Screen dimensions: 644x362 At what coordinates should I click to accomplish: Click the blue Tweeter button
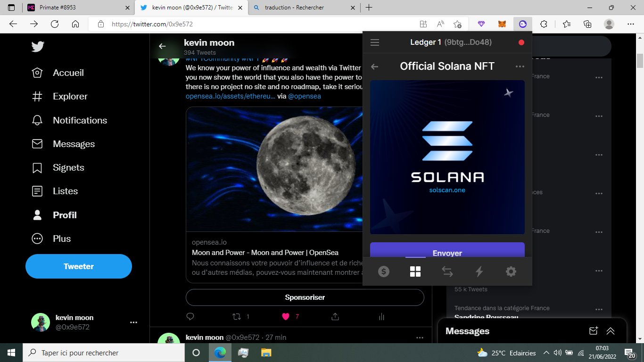[79, 266]
